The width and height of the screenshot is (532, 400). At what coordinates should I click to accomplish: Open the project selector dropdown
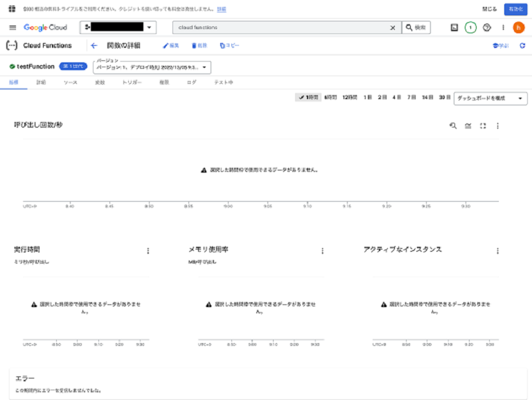point(118,28)
